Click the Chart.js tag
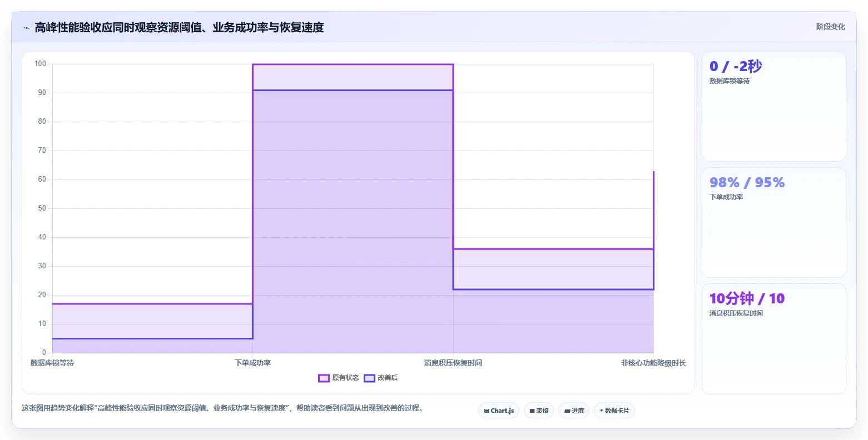The width and height of the screenshot is (868, 440). tap(499, 411)
